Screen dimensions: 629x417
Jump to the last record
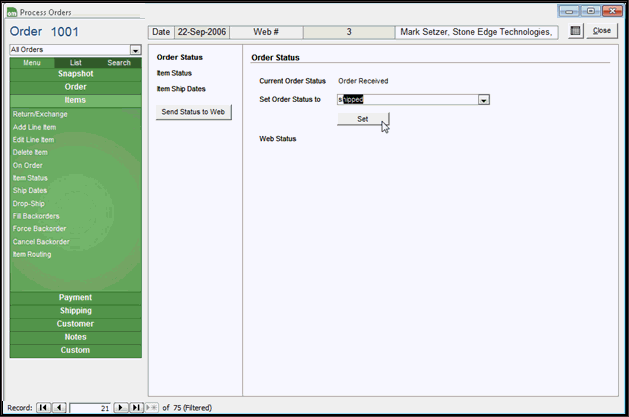click(135, 408)
